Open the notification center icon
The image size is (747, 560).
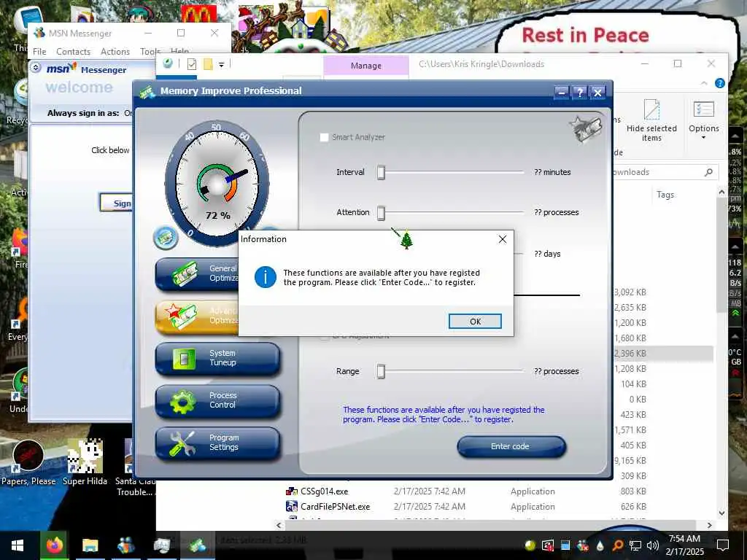pyautogui.click(x=723, y=545)
